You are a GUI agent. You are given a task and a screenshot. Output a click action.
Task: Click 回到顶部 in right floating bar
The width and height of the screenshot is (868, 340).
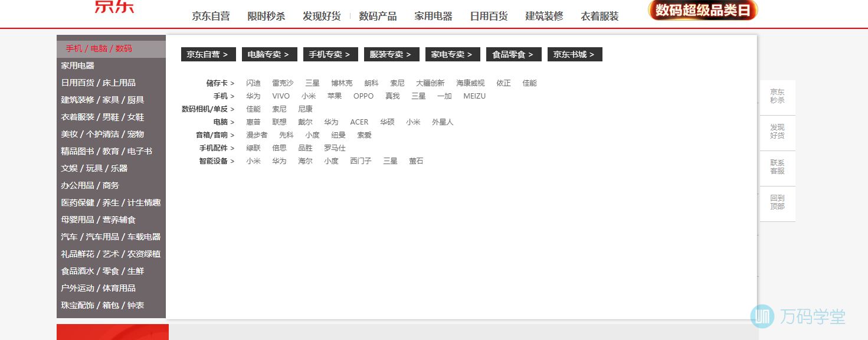tap(777, 202)
